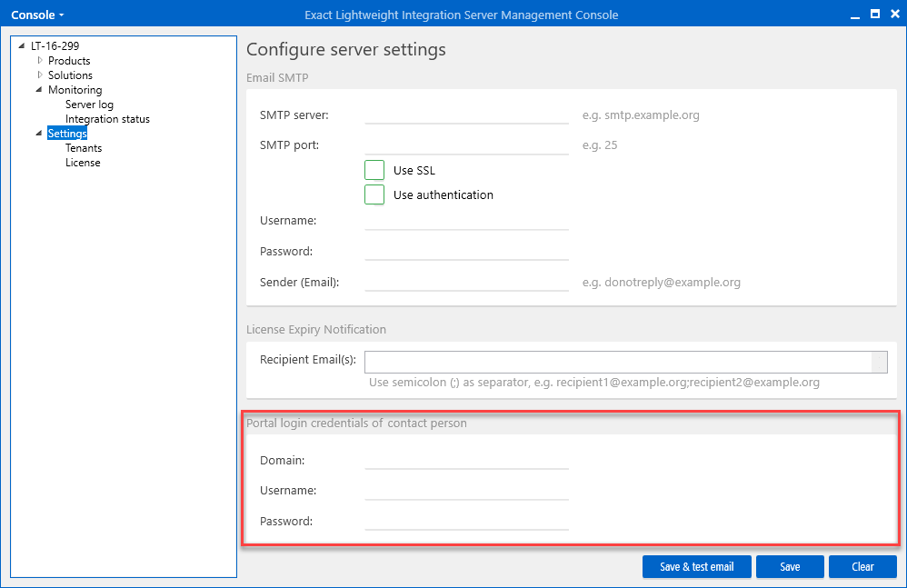Collapse the Monitoring tree node
The width and height of the screenshot is (907, 588).
39,90
